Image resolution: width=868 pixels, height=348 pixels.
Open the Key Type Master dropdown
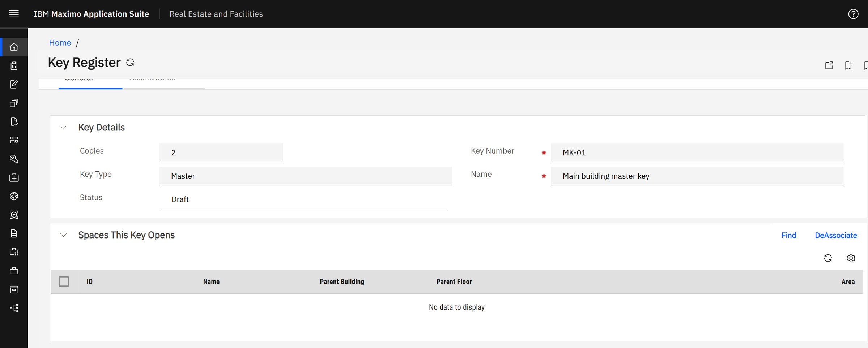tap(306, 176)
